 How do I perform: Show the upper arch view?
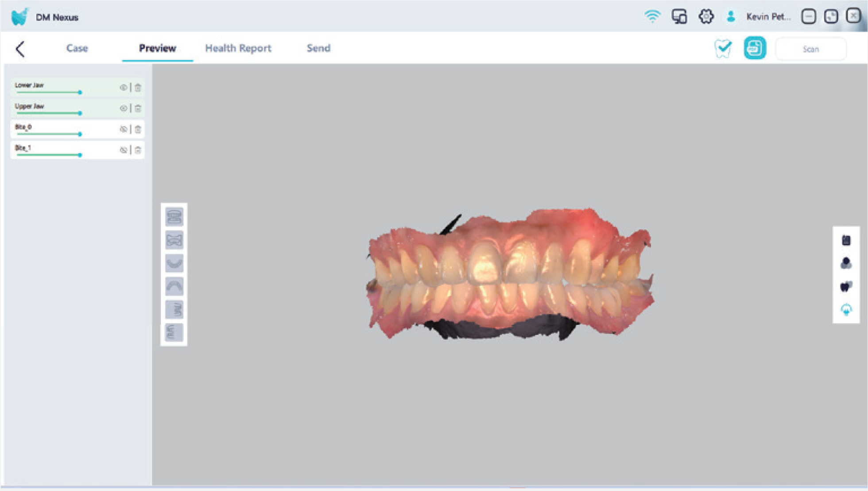click(x=174, y=286)
